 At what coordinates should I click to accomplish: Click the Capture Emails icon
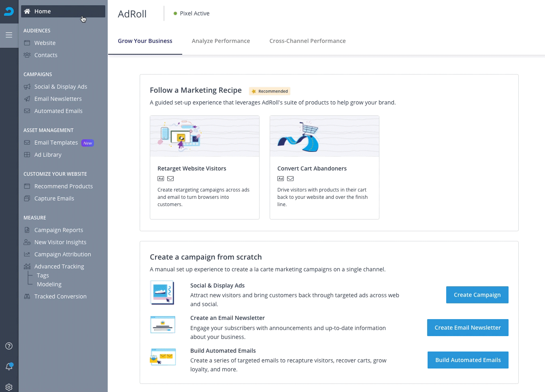pos(27,198)
